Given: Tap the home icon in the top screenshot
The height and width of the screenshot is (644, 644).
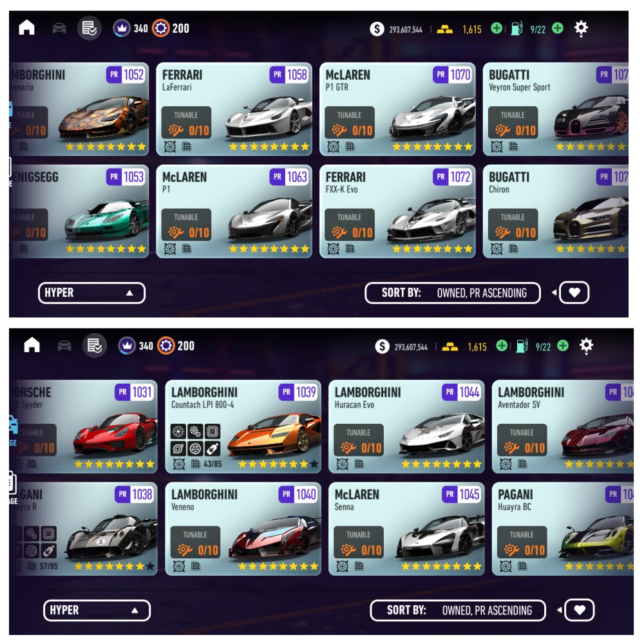Looking at the screenshot, I should (x=26, y=28).
